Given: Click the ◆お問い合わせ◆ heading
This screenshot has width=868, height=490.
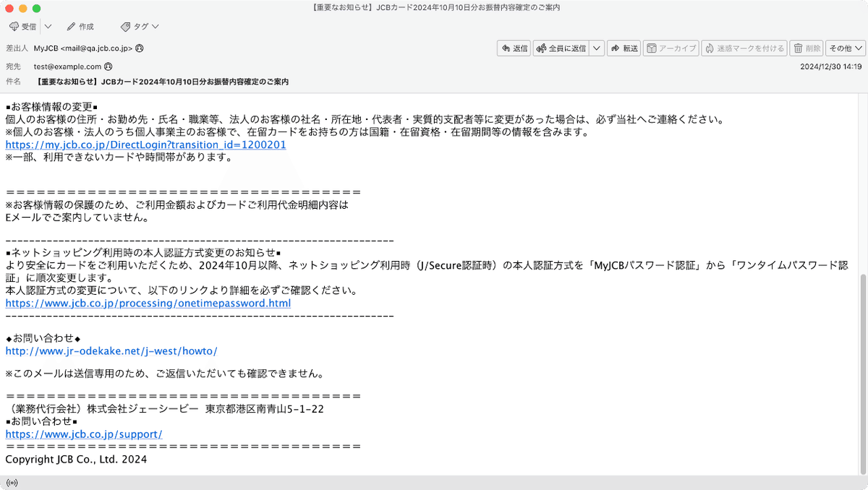Looking at the screenshot, I should coord(43,338).
